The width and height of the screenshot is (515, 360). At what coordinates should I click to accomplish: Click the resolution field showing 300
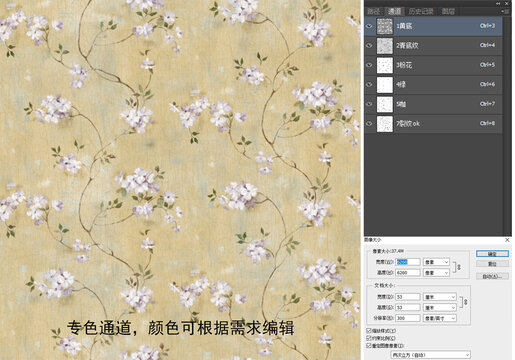point(408,318)
